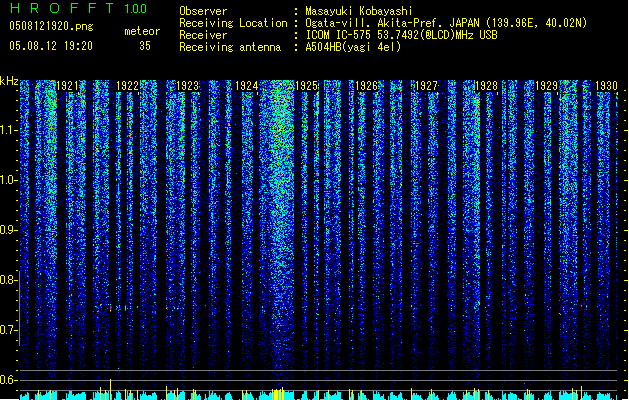Click the version number 1.0.0
The height and width of the screenshot is (400, 629).
click(x=135, y=8)
